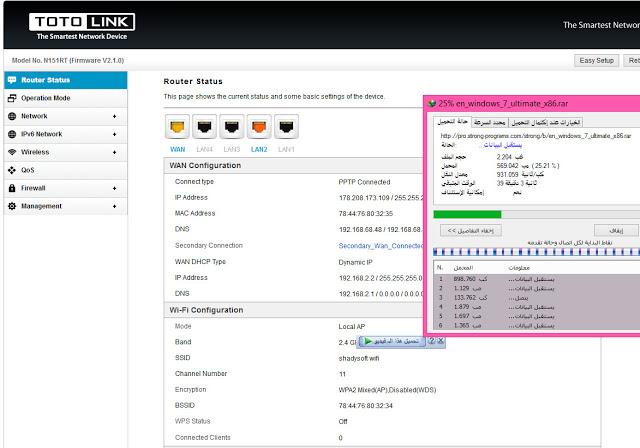
Task: Open the QoS settings page
Action: point(66,170)
